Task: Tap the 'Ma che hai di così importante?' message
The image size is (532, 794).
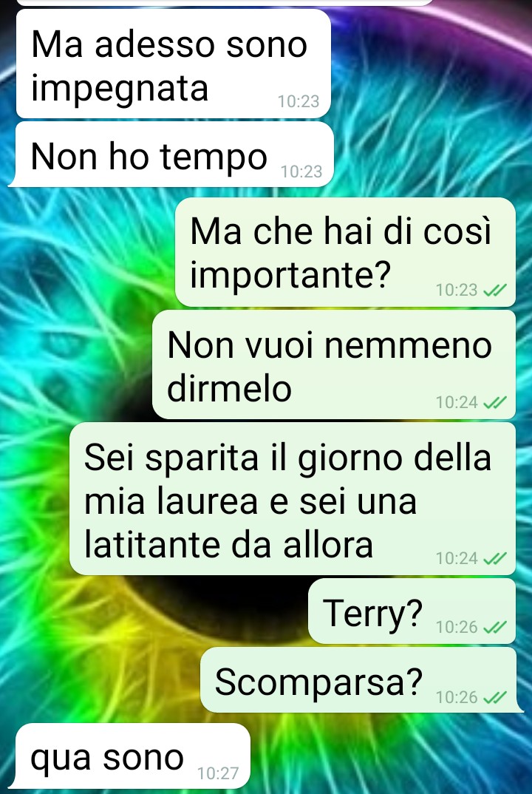Action: [345, 252]
